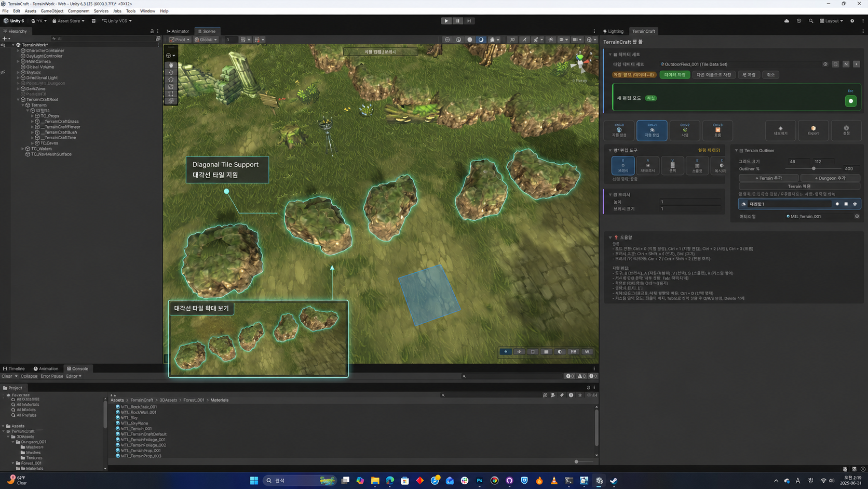
Task: Open the Window menu
Action: (147, 11)
